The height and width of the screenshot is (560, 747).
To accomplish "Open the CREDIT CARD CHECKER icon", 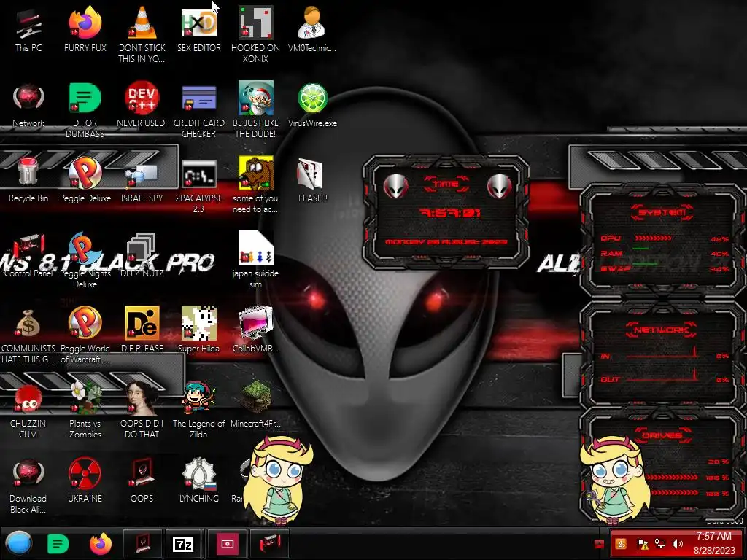I will (x=198, y=99).
